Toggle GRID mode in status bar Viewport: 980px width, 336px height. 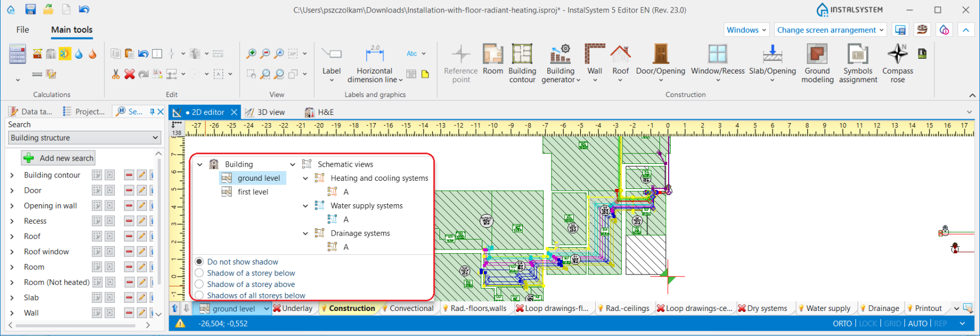[x=892, y=323]
